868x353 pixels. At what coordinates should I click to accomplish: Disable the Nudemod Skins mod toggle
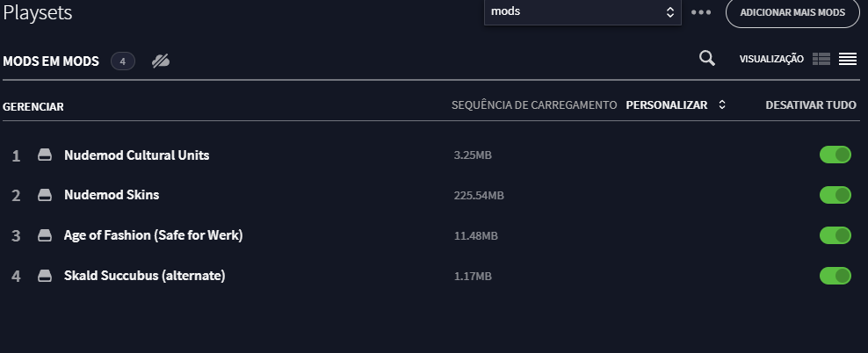835,195
